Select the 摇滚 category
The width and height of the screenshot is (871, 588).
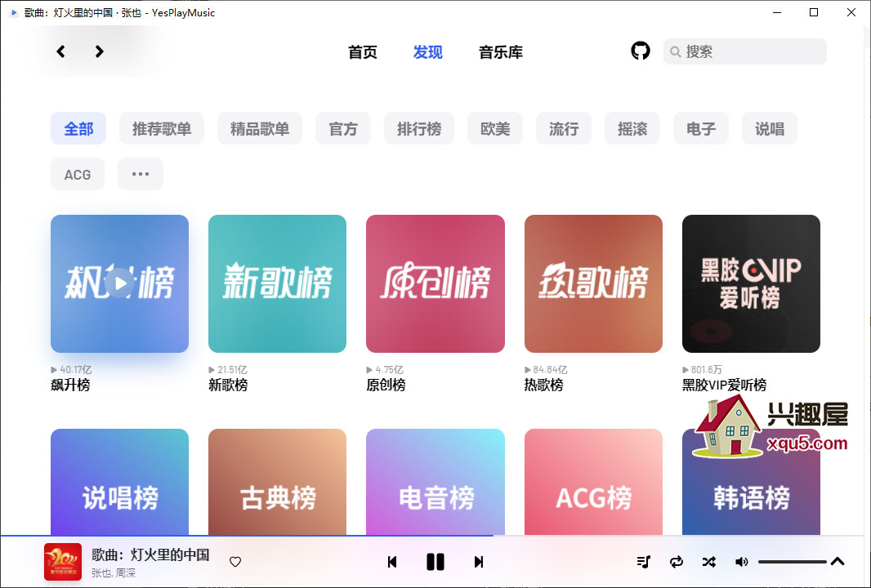(x=632, y=128)
